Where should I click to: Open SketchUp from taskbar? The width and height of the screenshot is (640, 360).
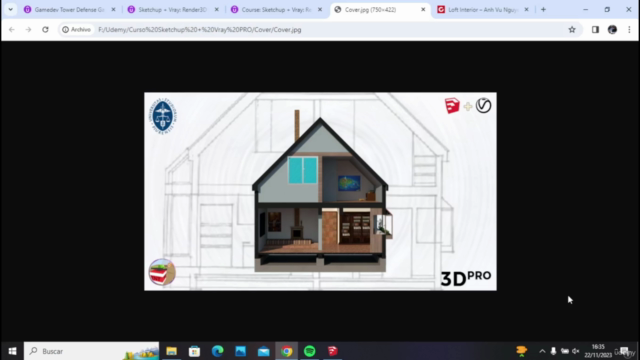point(333,351)
